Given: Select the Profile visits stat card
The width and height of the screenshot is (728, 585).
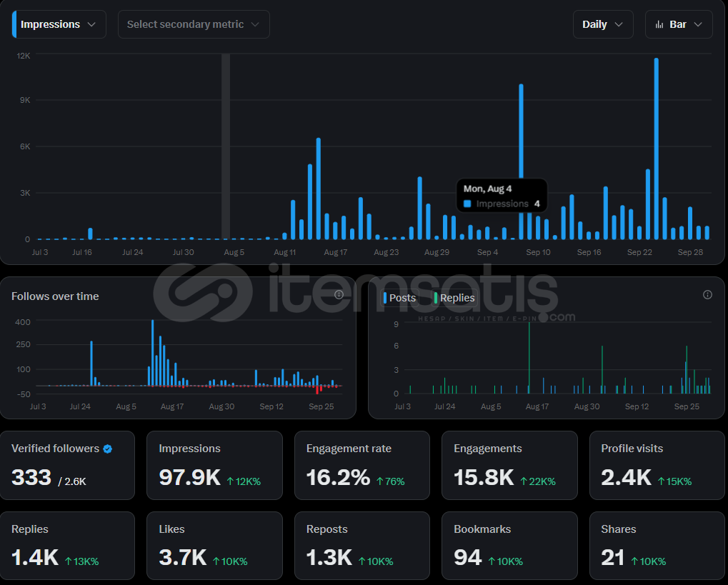Looking at the screenshot, I should pos(657,465).
